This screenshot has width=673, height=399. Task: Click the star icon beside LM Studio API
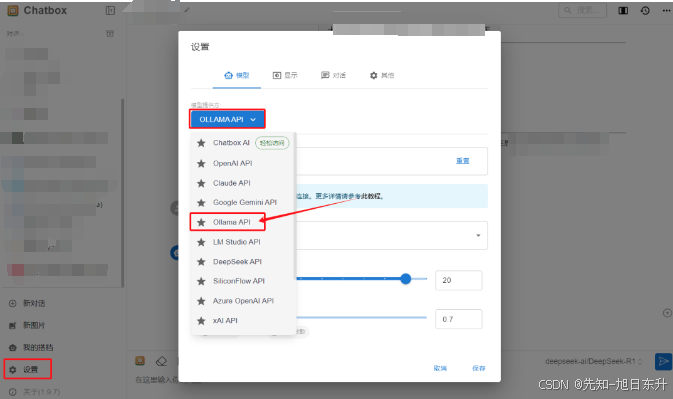201,242
